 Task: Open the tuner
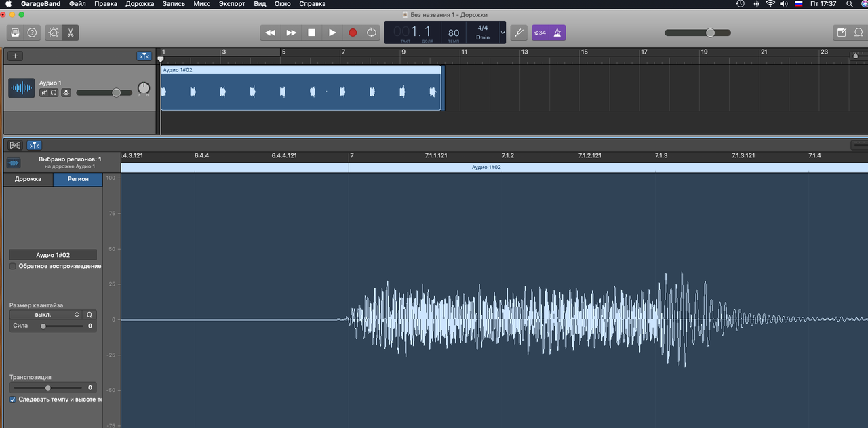519,33
